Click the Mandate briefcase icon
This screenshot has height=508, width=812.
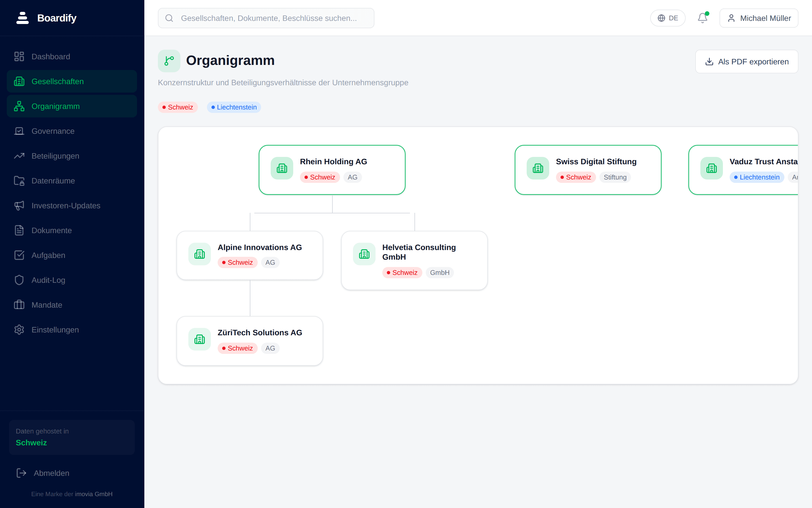(x=19, y=305)
